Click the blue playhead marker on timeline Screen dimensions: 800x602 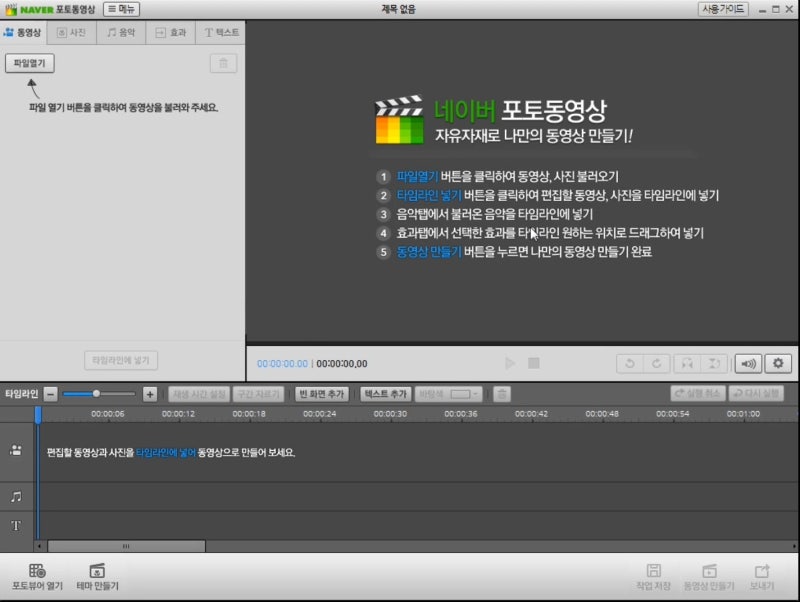38,414
